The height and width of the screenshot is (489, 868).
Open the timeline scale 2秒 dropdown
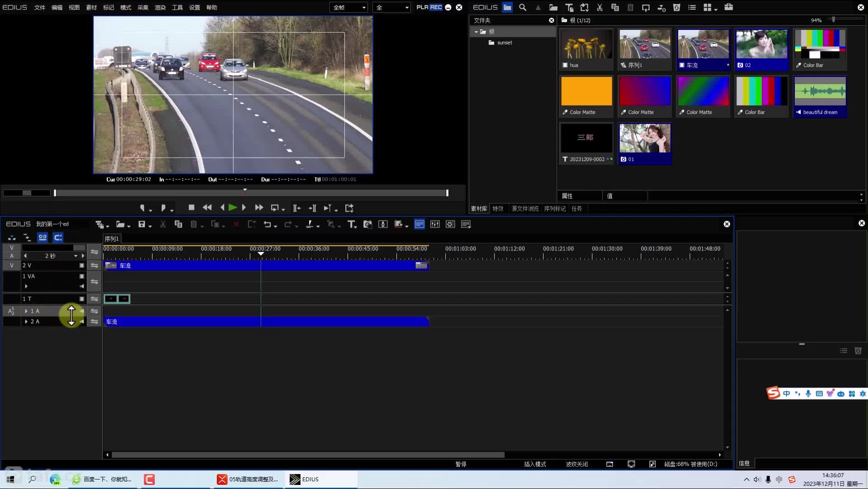tap(76, 256)
